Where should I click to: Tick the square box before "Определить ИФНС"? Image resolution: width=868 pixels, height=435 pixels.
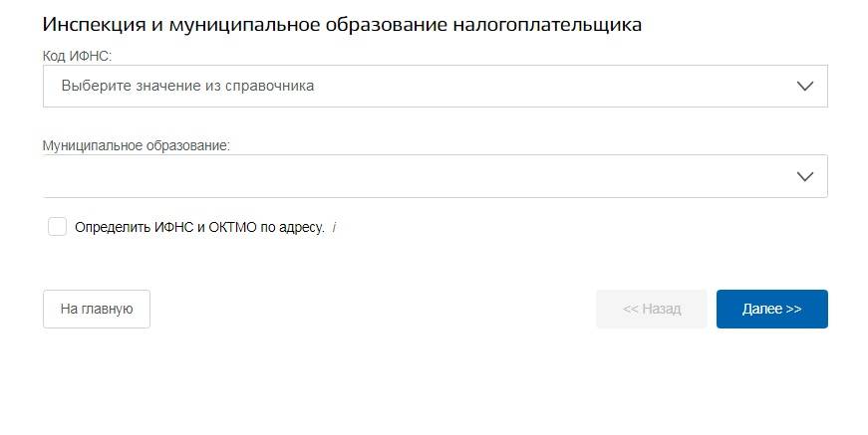point(57,227)
